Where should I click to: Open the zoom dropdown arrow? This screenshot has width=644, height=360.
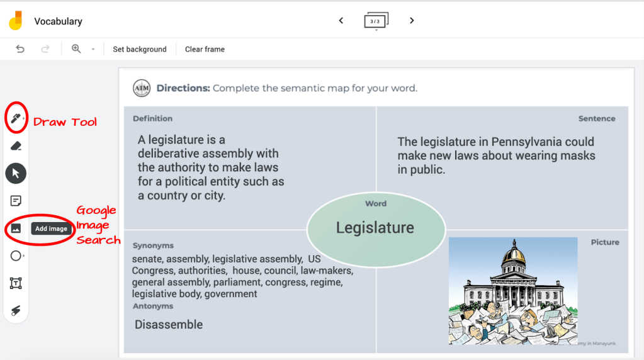coord(93,49)
